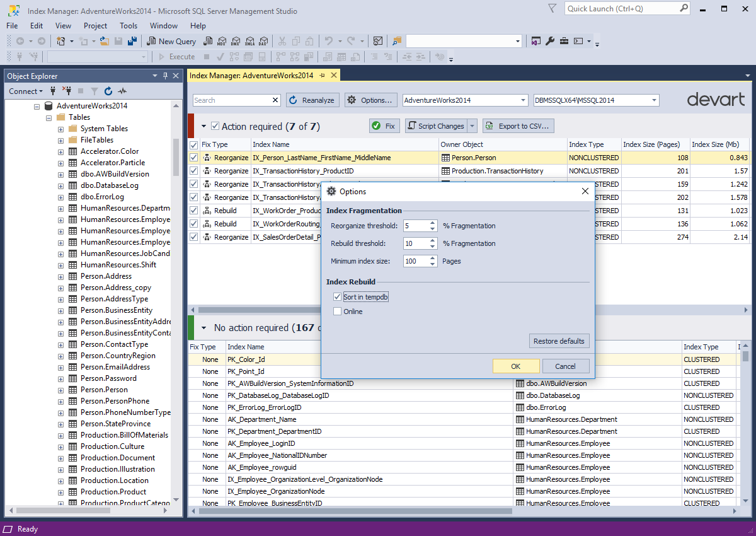Uncheck the IX_Person_LastName_FirstName_MiddleName row checkbox

194,158
